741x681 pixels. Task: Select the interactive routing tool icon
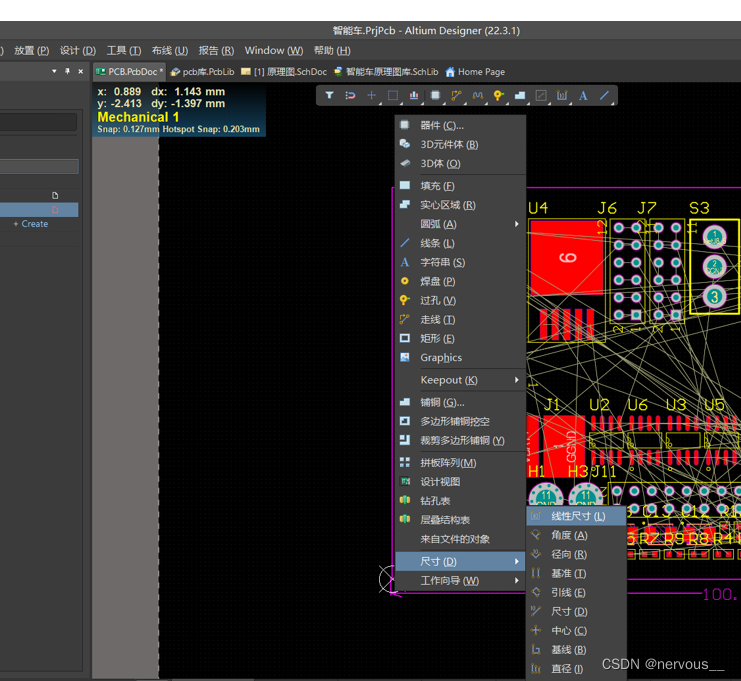click(456, 96)
